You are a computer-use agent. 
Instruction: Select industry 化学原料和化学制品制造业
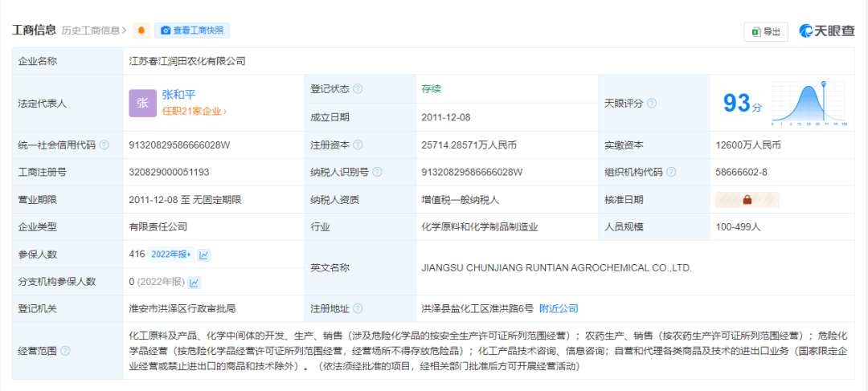click(x=480, y=226)
